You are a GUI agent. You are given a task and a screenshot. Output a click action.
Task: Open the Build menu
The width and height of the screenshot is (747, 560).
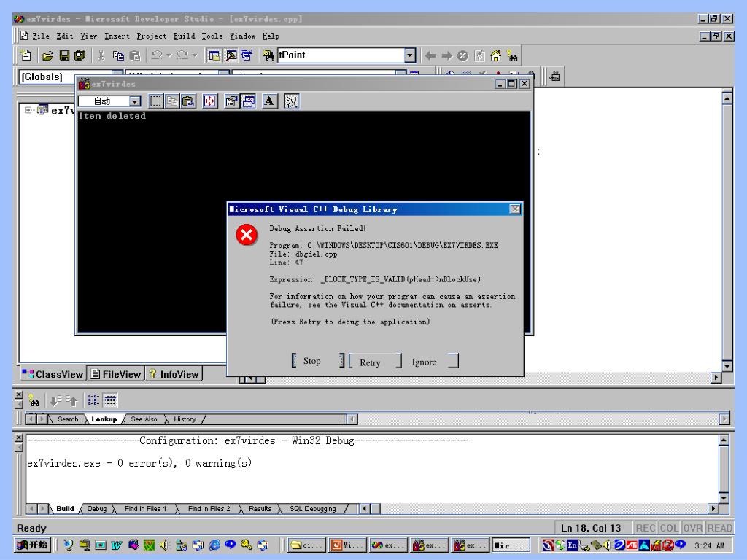pyautogui.click(x=184, y=36)
